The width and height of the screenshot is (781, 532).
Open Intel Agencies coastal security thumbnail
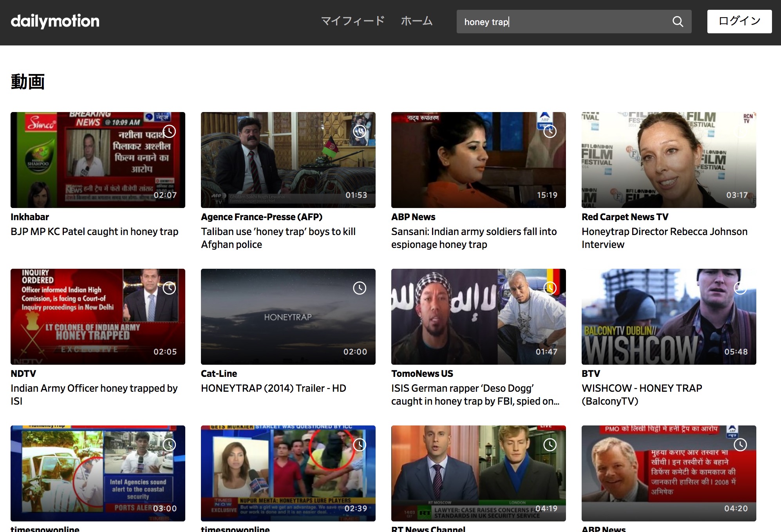click(x=98, y=473)
